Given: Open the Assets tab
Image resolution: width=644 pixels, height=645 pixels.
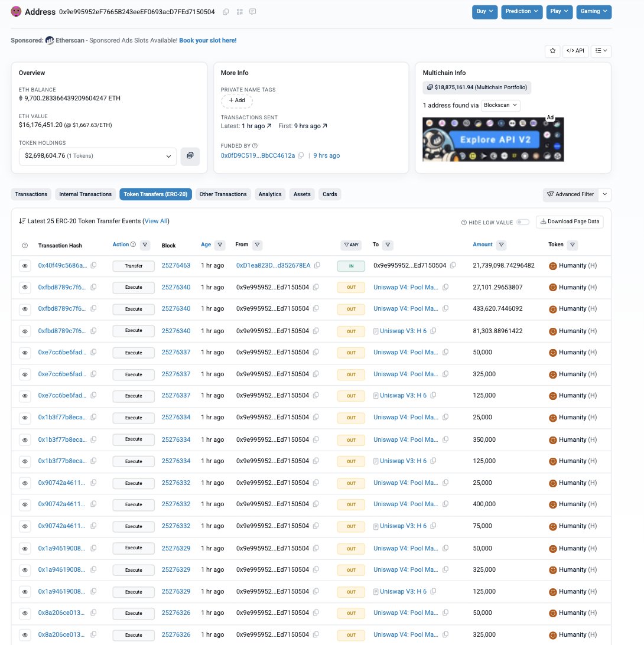Looking at the screenshot, I should [x=302, y=194].
